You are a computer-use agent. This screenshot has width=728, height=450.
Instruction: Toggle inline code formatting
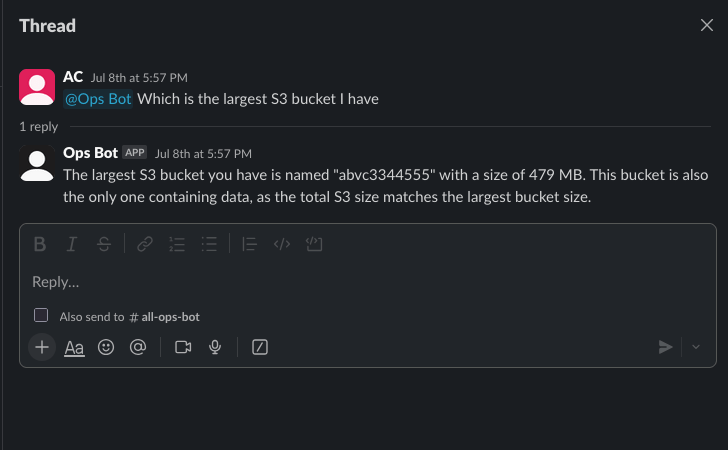tap(282, 244)
